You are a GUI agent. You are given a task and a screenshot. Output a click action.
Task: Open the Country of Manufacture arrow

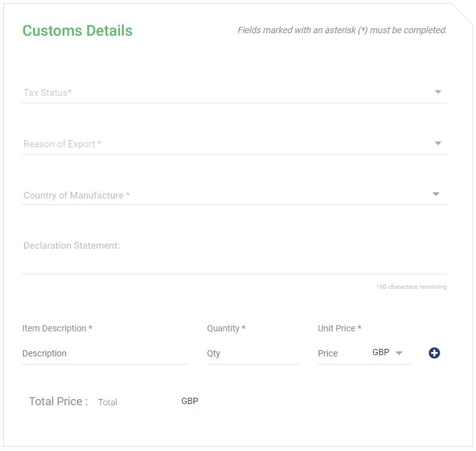[x=436, y=194]
